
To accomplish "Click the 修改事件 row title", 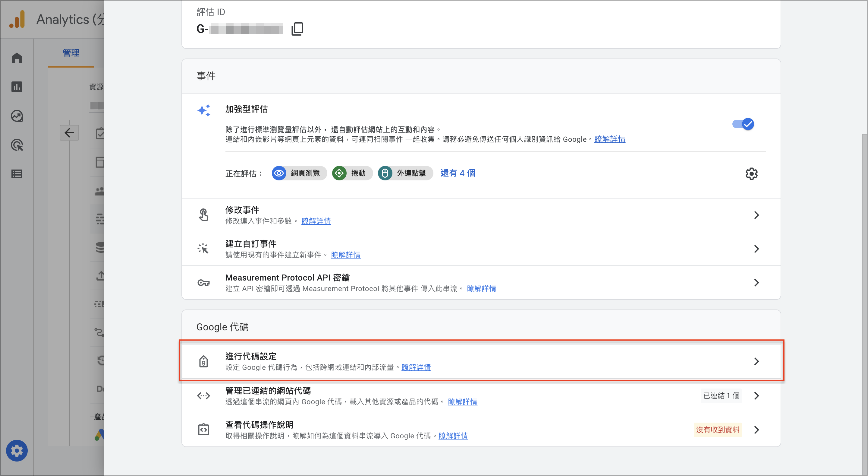I will (x=242, y=210).
